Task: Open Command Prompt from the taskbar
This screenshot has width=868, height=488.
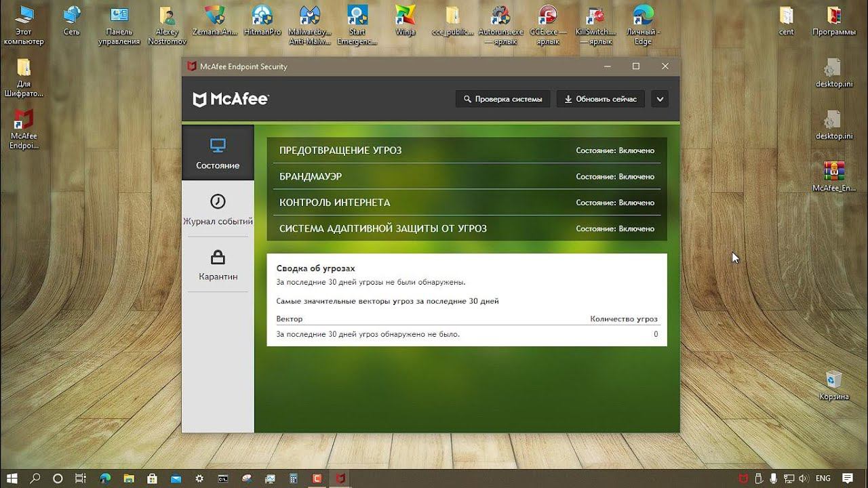Action: coord(223,478)
